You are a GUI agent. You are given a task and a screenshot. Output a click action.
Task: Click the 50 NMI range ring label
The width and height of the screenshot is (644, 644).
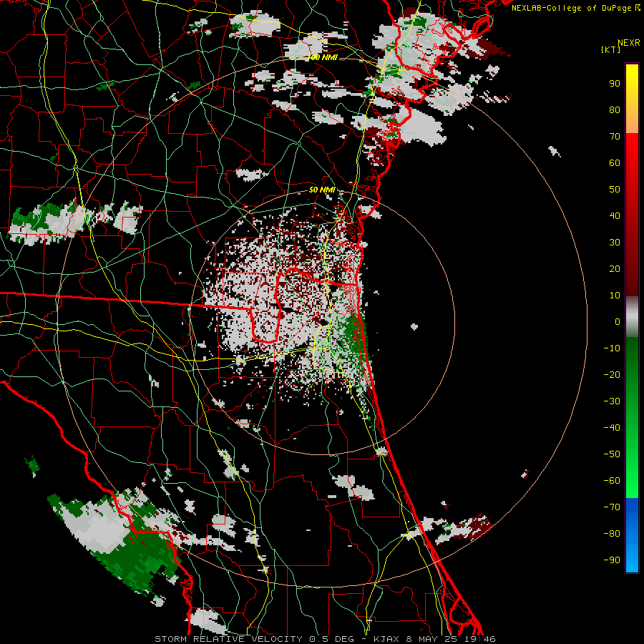(x=322, y=190)
